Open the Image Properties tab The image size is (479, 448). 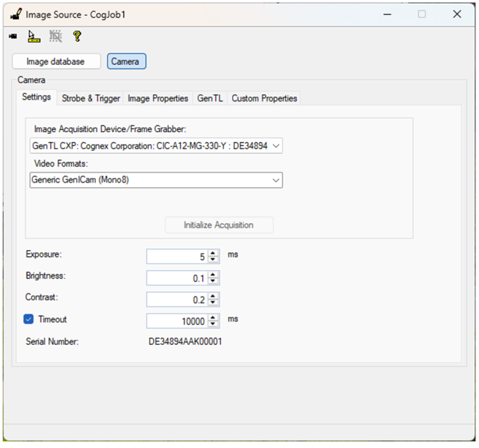point(158,99)
